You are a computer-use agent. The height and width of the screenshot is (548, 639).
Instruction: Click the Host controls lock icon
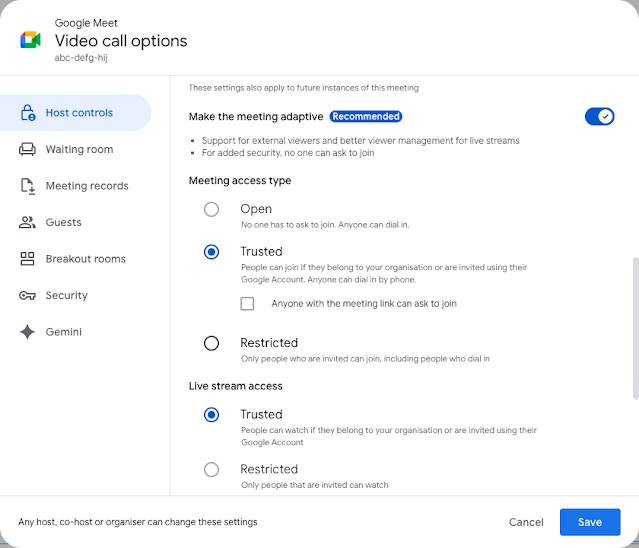[x=28, y=113]
